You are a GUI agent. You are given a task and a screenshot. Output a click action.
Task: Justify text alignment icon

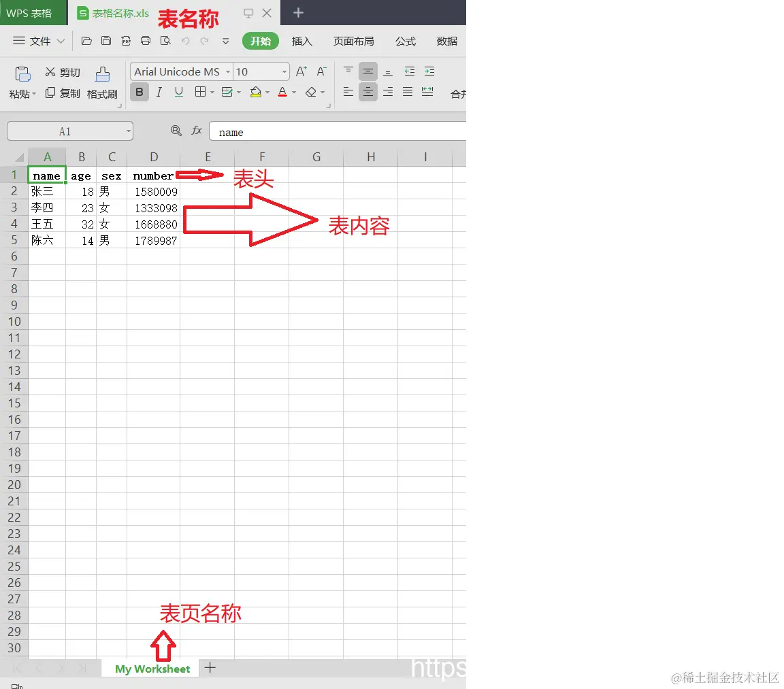tap(408, 91)
